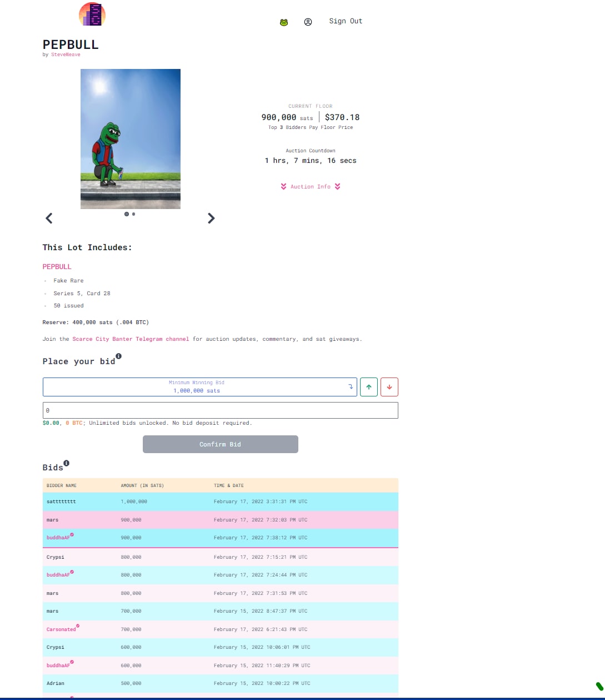605x700 pixels.
Task: Select the first carousel dot
Action: [127, 214]
